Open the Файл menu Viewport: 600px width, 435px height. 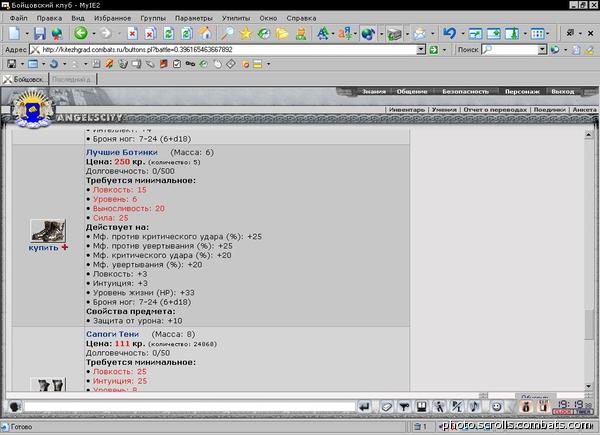tap(18, 18)
